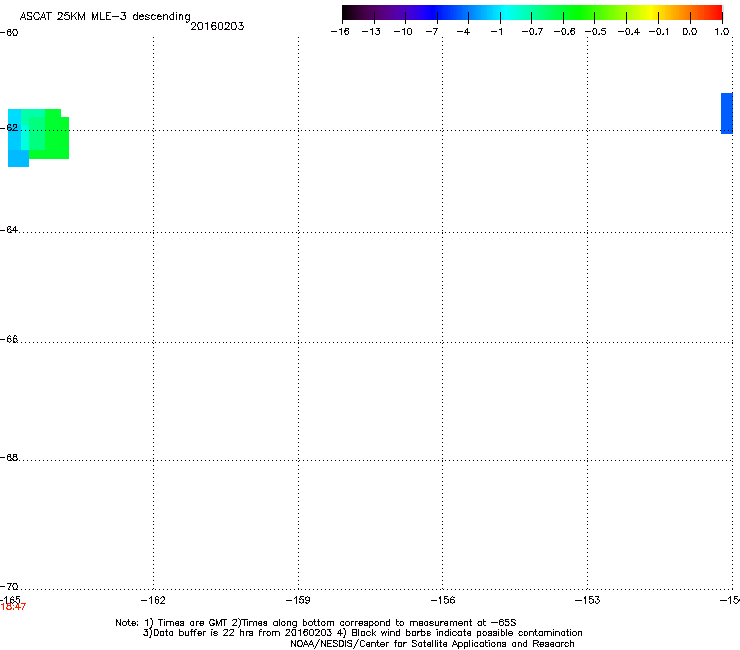Click the longitude label -165
740x650 pixels.
(x=10, y=599)
